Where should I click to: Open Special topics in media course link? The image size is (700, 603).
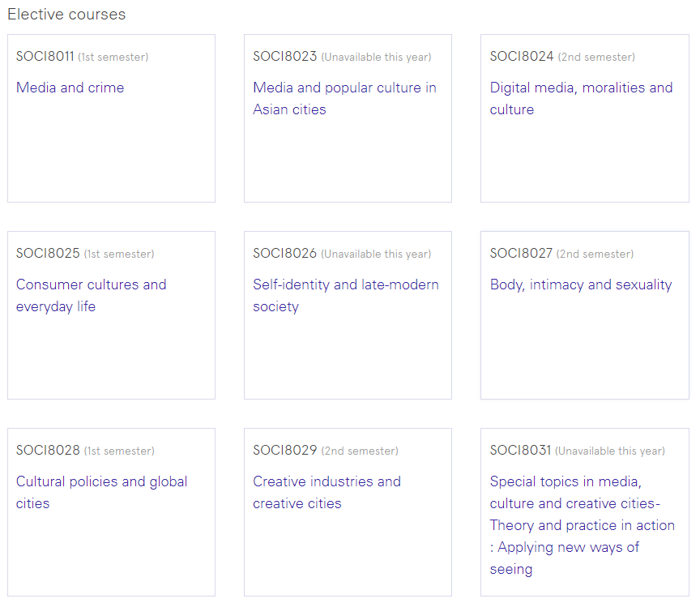(583, 525)
